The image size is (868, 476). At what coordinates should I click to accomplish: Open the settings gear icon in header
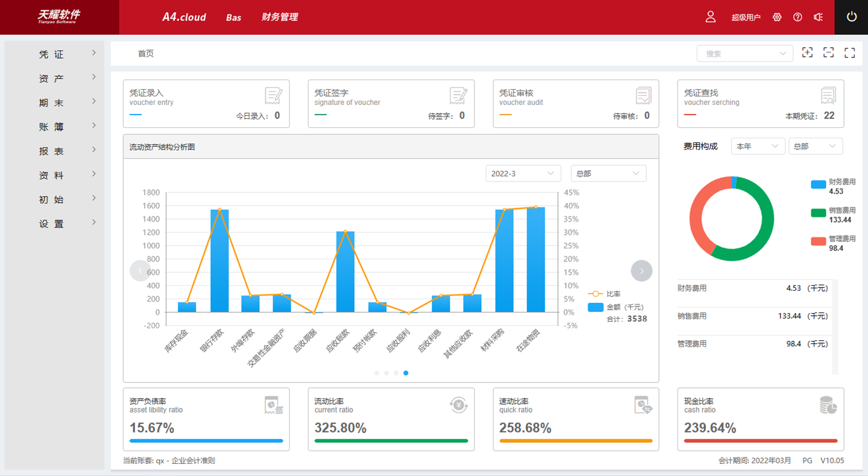pos(777,17)
